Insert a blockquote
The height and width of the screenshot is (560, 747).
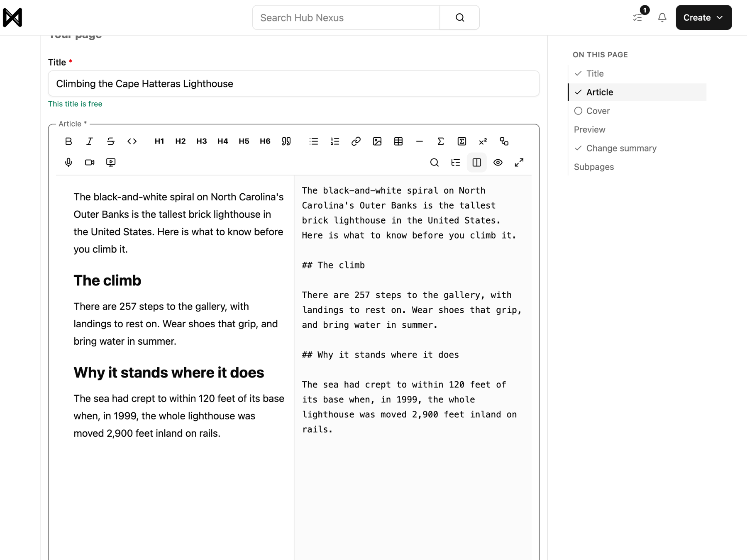(286, 141)
